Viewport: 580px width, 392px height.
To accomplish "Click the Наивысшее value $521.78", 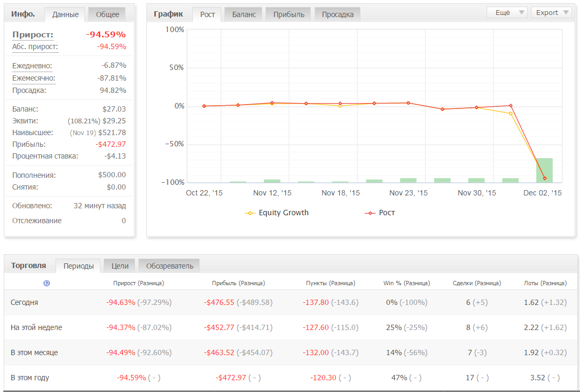I will pos(112,133).
